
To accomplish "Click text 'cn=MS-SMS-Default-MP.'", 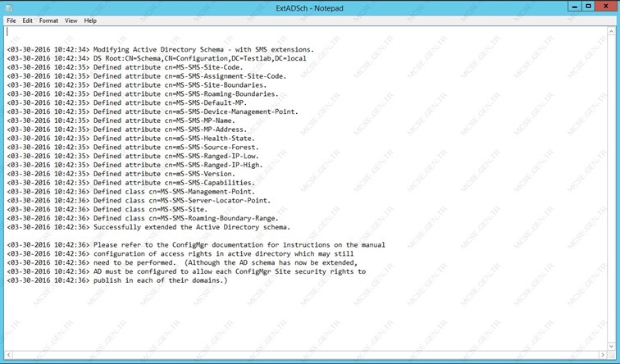I will [x=206, y=102].
